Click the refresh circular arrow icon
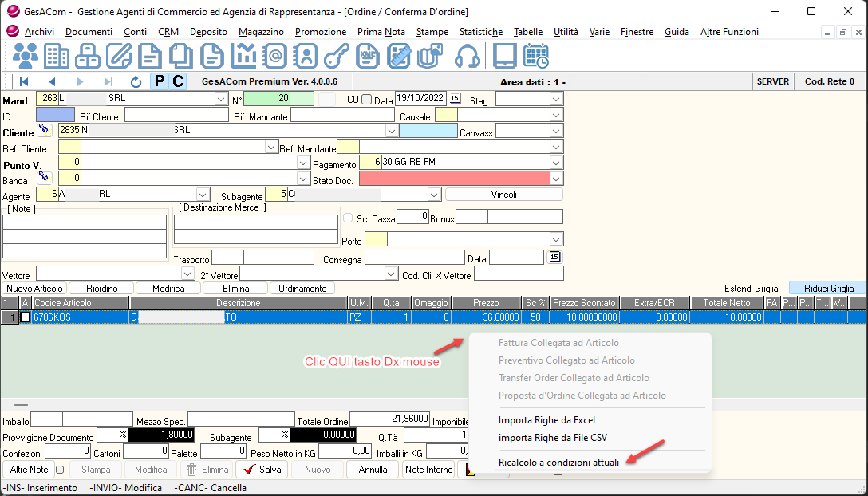Image resolution: width=868 pixels, height=496 pixels. coord(136,81)
